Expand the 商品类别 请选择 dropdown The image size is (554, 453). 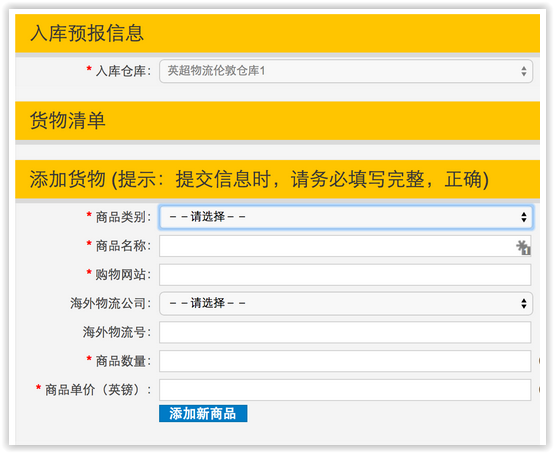pos(346,217)
